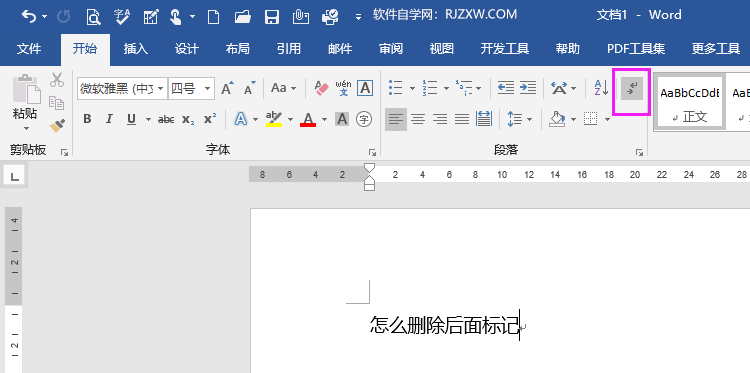
Task: Center align the paragraph
Action: 418,119
